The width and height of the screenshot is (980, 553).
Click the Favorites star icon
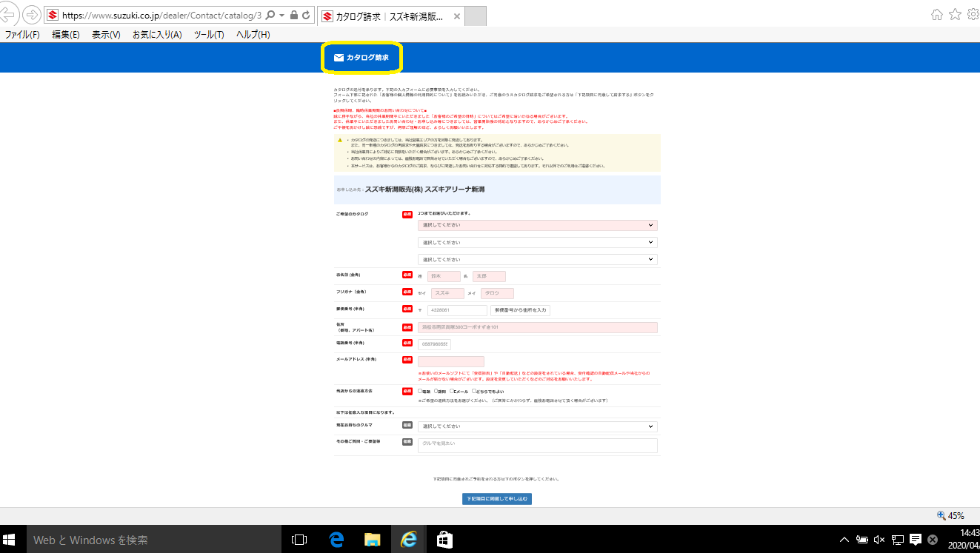pos(956,14)
